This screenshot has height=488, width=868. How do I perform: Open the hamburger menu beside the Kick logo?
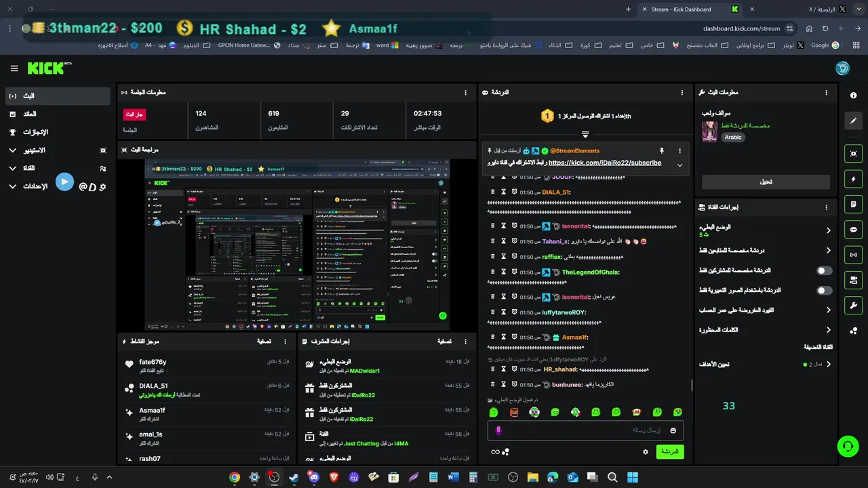[x=14, y=68]
